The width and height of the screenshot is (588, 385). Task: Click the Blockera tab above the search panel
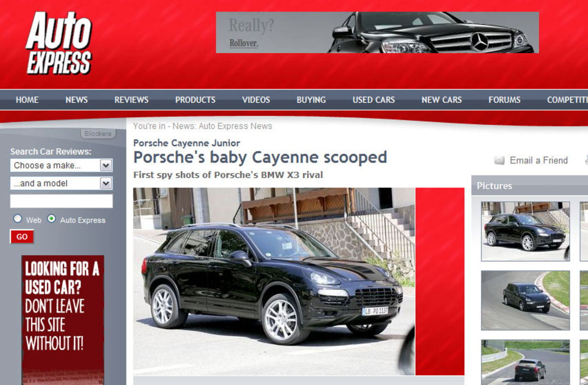[98, 133]
